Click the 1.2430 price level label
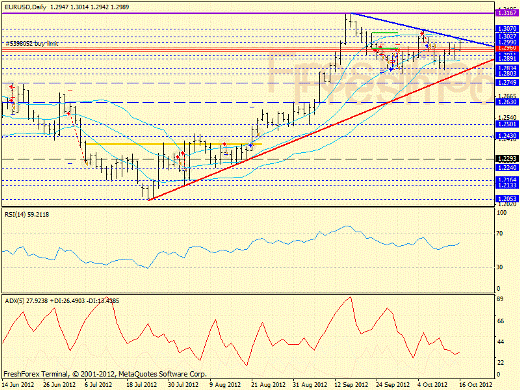Image resolution: width=520 pixels, height=390 pixels. pos(507,136)
